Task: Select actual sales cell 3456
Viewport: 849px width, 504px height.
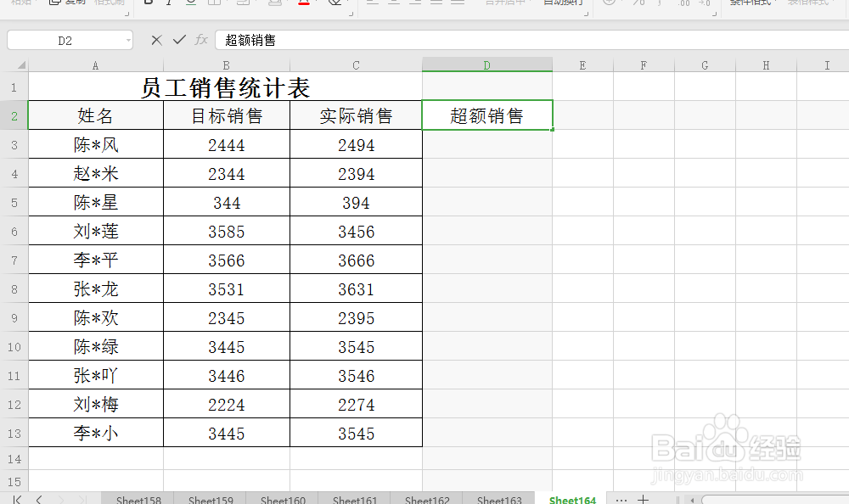Action: pyautogui.click(x=356, y=231)
